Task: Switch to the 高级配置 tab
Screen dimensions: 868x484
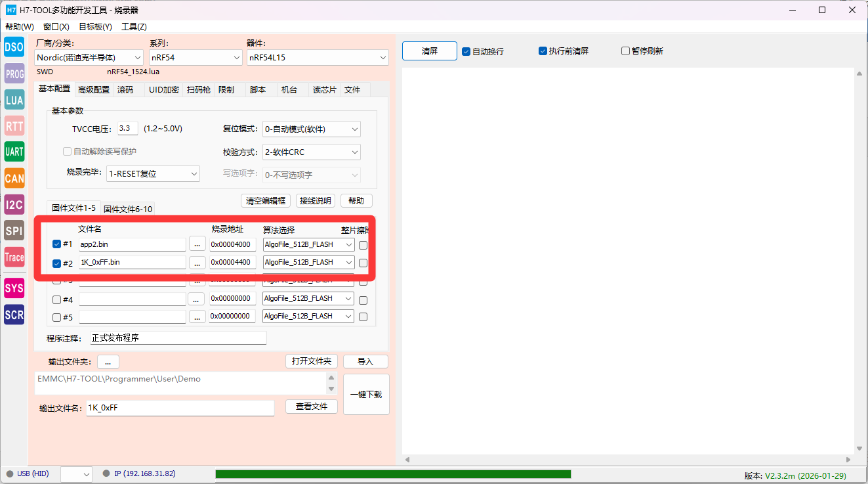Action: (x=94, y=89)
